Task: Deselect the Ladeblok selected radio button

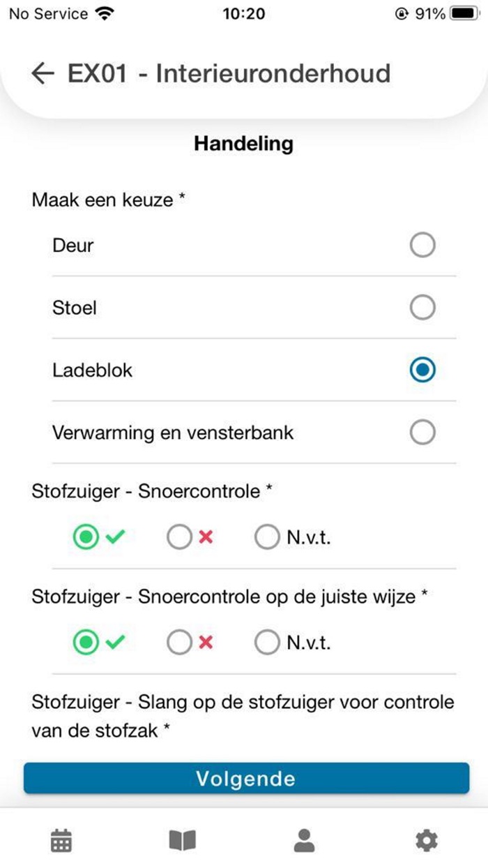Action: pyautogui.click(x=422, y=370)
